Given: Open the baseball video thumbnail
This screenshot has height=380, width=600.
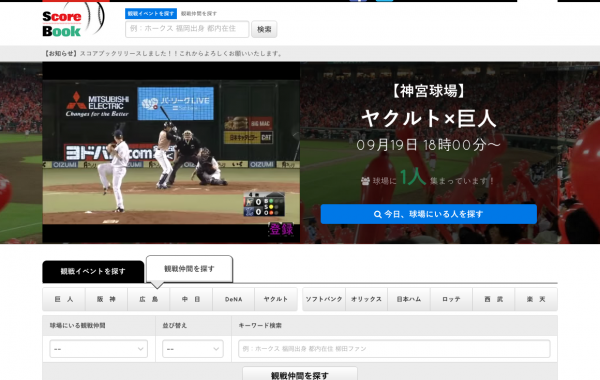Looking at the screenshot, I should pyautogui.click(x=171, y=152).
